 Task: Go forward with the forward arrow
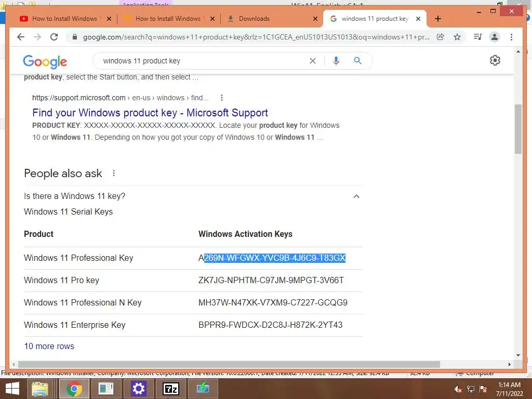click(x=37, y=37)
